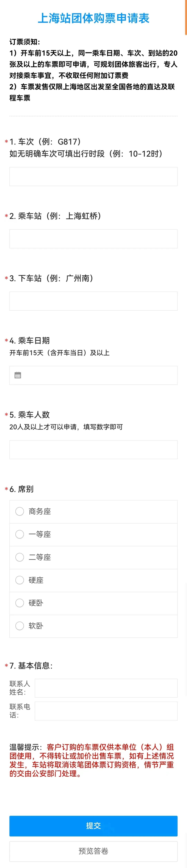Screen dimensions: 187x868
Task: Select 硬卧 sleeper option
Action: coord(20,603)
